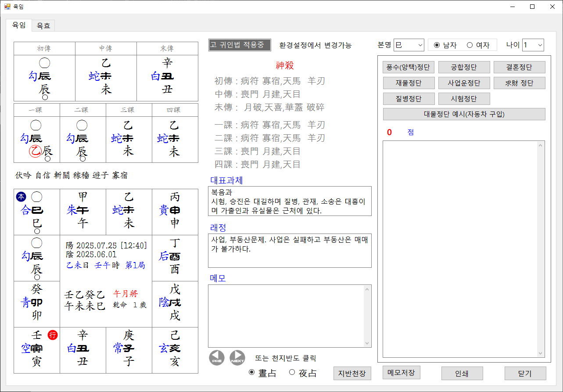Viewport: 563px width, 392px height.
Task: Click the 재물정단 button
Action: point(409,83)
